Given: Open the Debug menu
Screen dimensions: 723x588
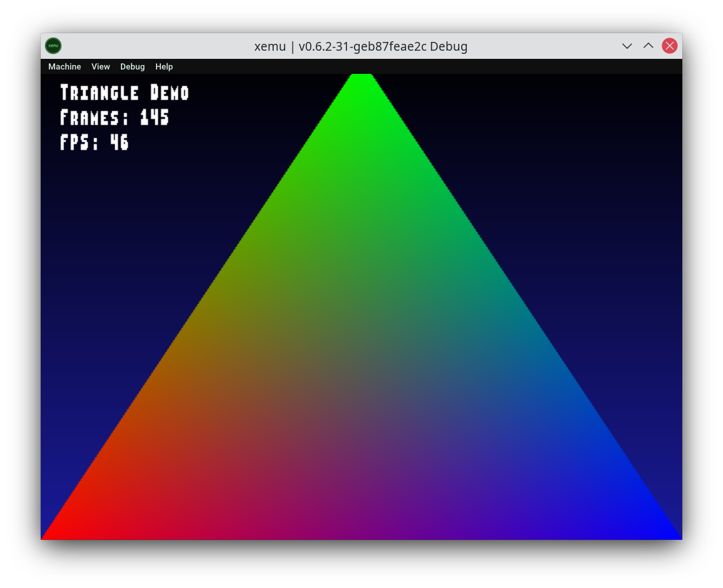Looking at the screenshot, I should click(132, 66).
